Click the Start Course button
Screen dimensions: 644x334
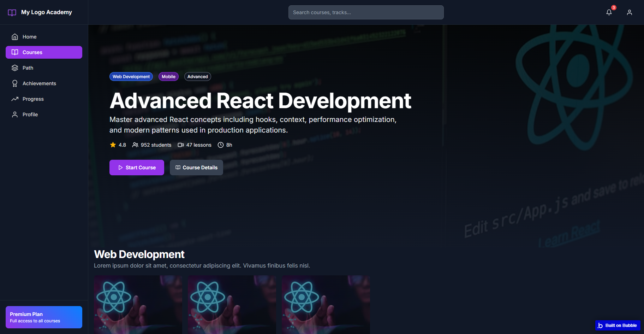[137, 168]
